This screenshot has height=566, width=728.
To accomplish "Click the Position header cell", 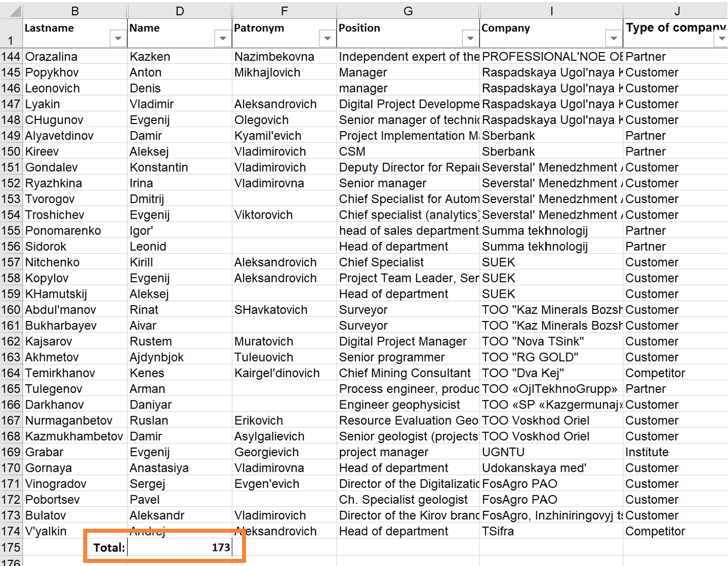I will coord(408,33).
